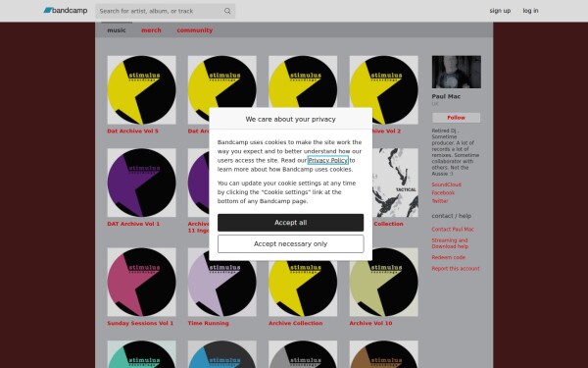Open the brown star album cover in the bottom row
Viewport: 588px width, 368px height.
point(383,354)
